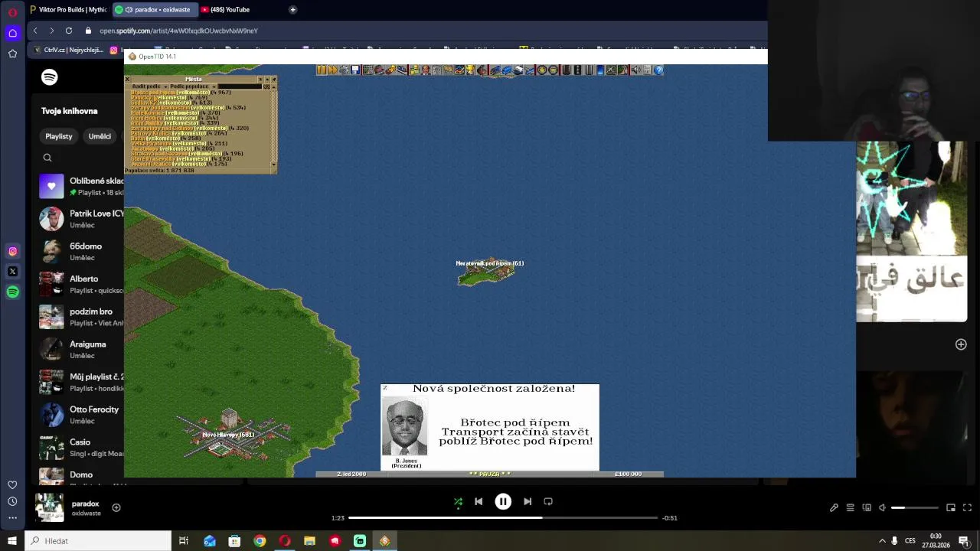This screenshot has width=980, height=551.
Task: Open the finances icon in OpenTTD toolbar
Action: pos(414,70)
